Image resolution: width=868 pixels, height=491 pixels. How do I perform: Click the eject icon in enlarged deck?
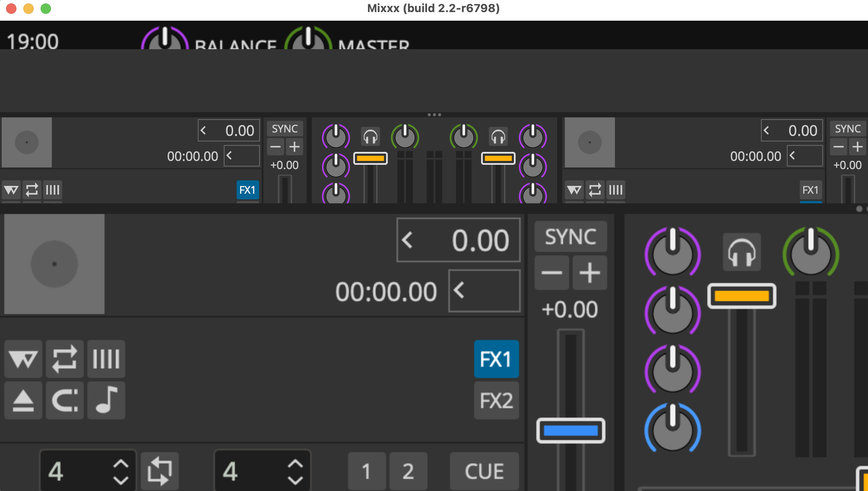[23, 400]
